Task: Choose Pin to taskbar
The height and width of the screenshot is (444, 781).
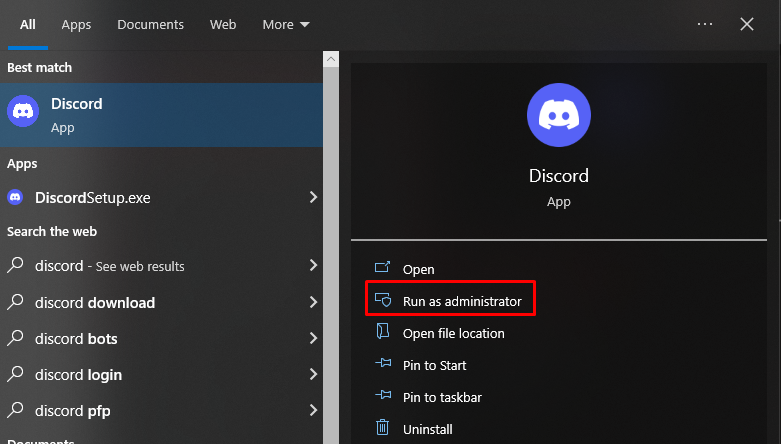Action: click(442, 397)
